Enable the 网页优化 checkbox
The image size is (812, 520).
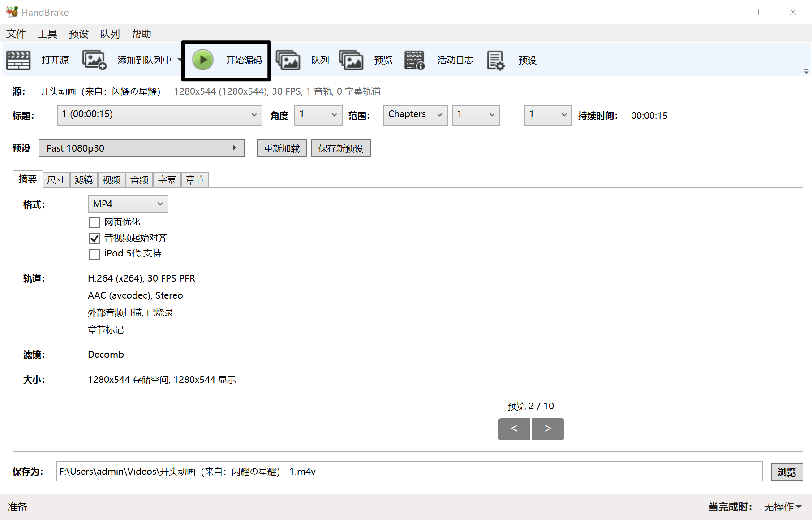[x=95, y=222]
